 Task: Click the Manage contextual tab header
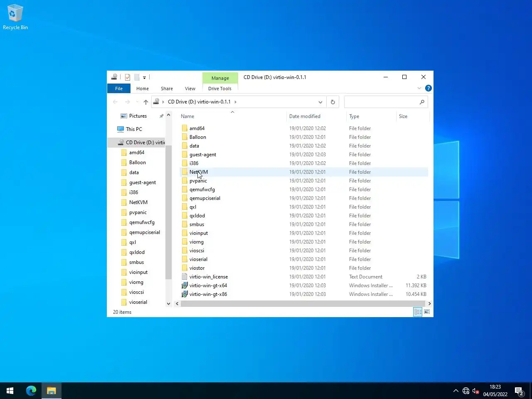click(x=220, y=78)
